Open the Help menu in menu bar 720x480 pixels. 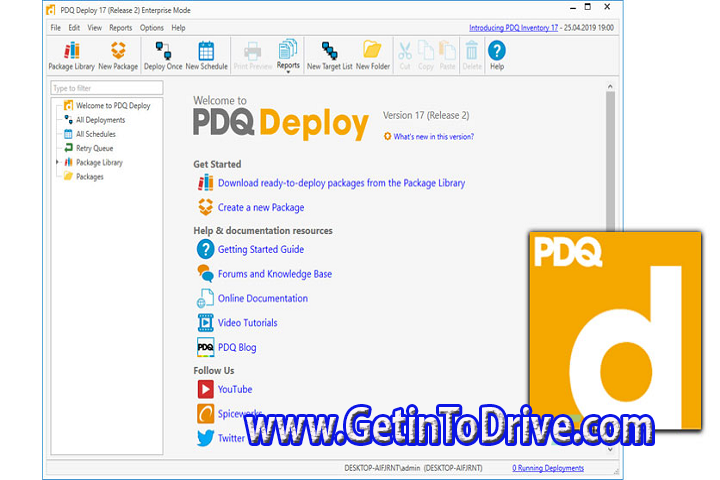pyautogui.click(x=178, y=28)
